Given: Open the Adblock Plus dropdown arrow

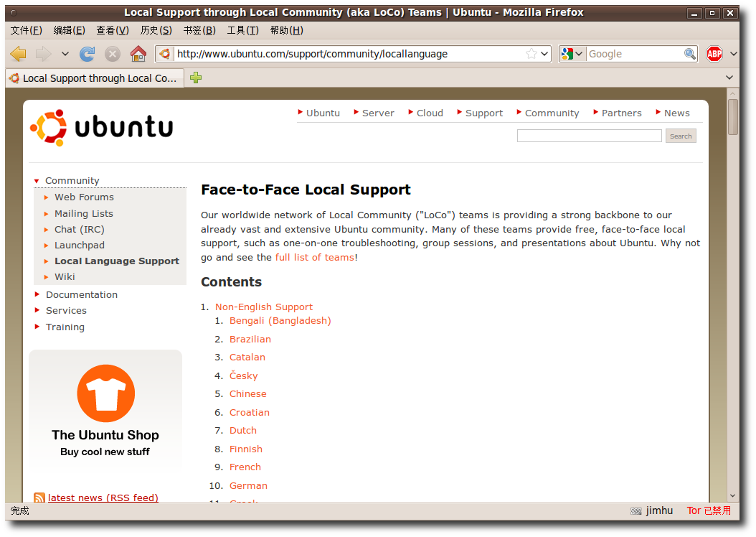Looking at the screenshot, I should coord(733,54).
